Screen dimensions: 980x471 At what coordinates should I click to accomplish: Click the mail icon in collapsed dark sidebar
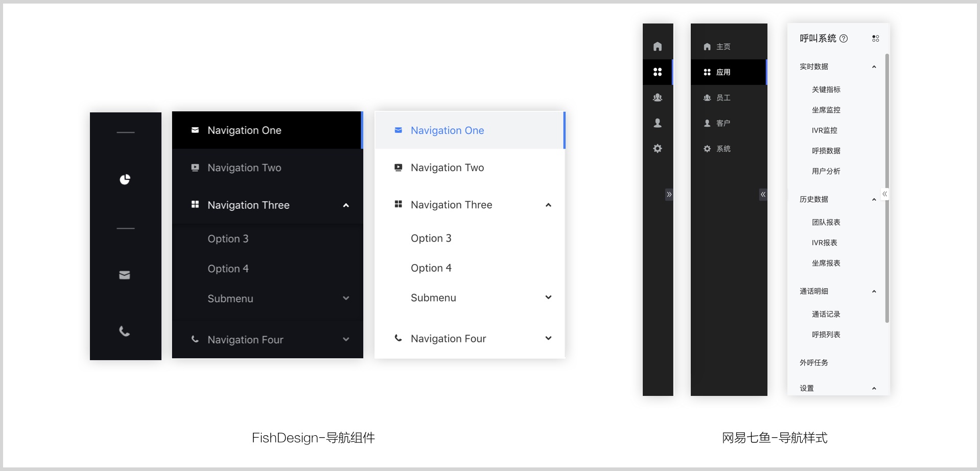125,275
